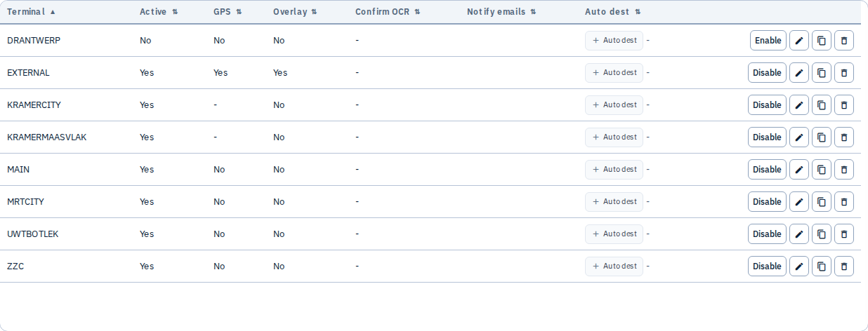868x331 pixels.
Task: Copy the DRANTWERP terminal
Action: (821, 41)
